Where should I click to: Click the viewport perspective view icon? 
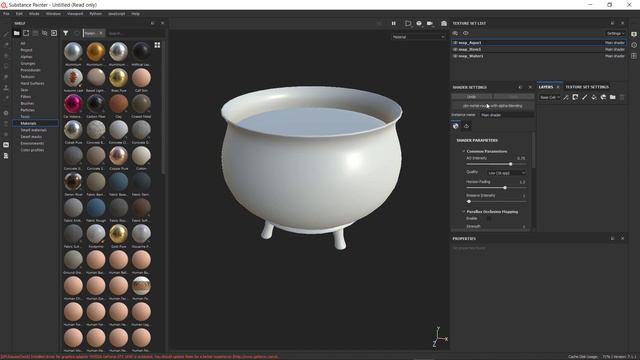click(x=419, y=23)
